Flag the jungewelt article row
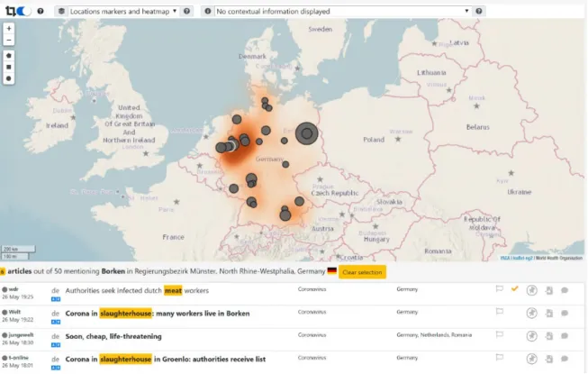588x374 pixels. [x=499, y=334]
